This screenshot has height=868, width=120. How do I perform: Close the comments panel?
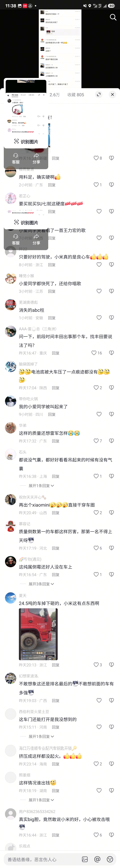pyautogui.click(x=112, y=95)
